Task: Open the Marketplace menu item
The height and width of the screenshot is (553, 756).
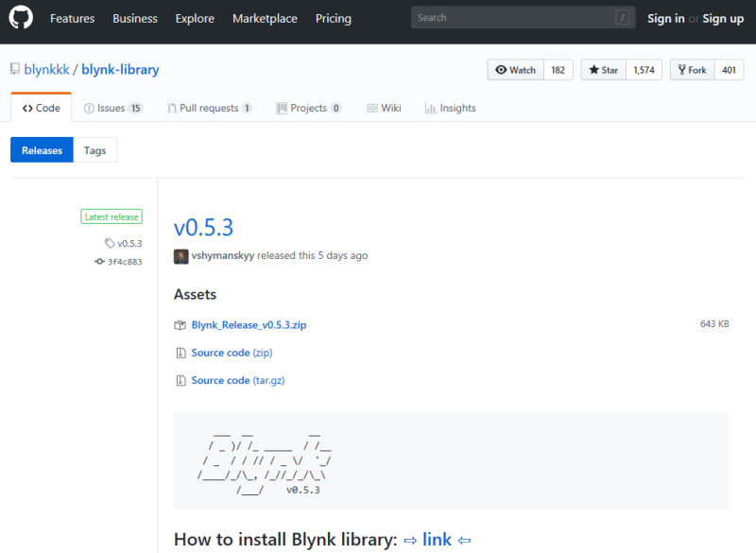Action: coord(265,18)
